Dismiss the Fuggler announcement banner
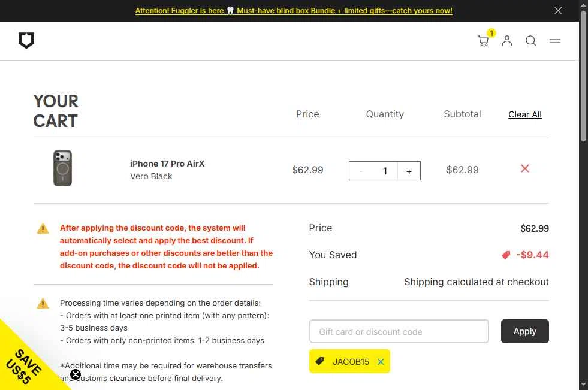 (x=558, y=11)
